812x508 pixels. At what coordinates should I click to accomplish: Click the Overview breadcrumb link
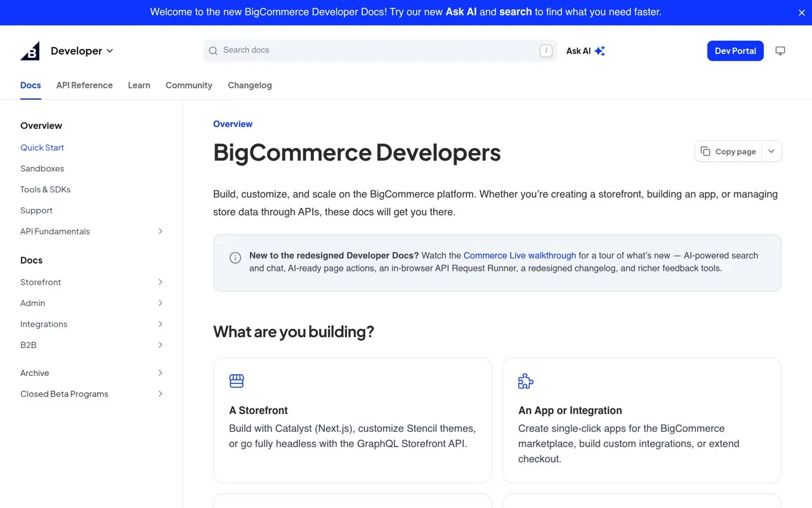tap(233, 124)
